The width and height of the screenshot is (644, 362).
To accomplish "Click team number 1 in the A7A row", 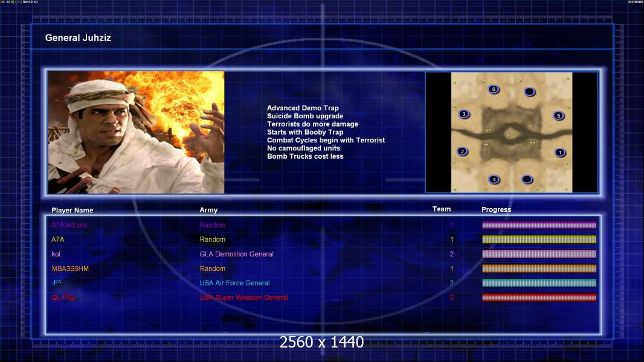I will tap(452, 240).
